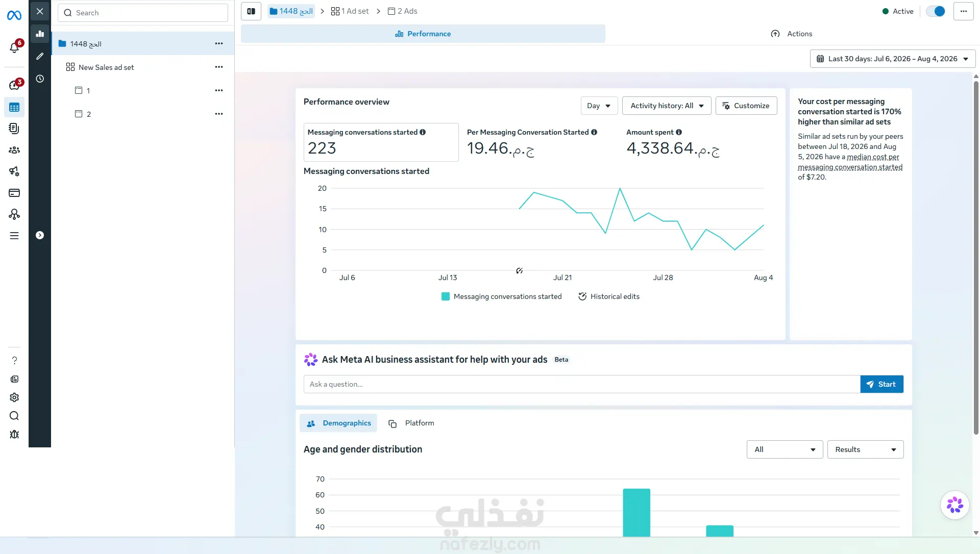The height and width of the screenshot is (554, 980).
Task: Toggle the campaign Active switch
Action: click(x=936, y=11)
